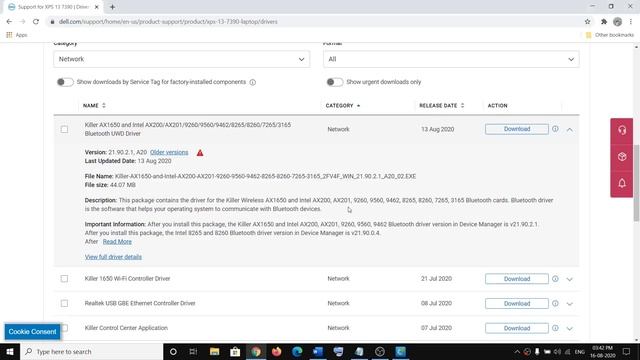Click info icon for Killer AX1650 Bluetooth driver

[x=555, y=129]
